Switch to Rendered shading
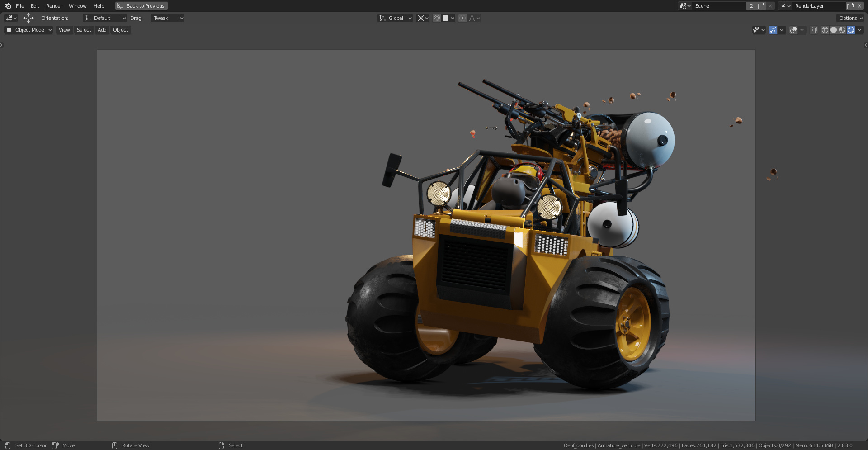Image resolution: width=868 pixels, height=450 pixels. 851,30
